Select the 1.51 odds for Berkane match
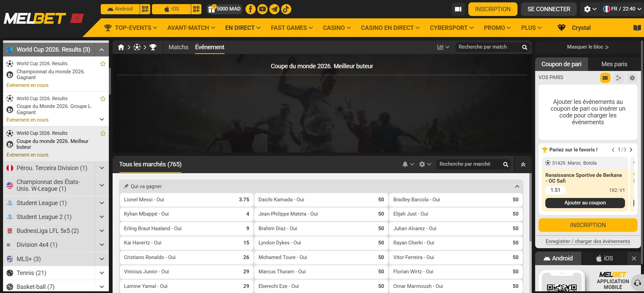 555,190
